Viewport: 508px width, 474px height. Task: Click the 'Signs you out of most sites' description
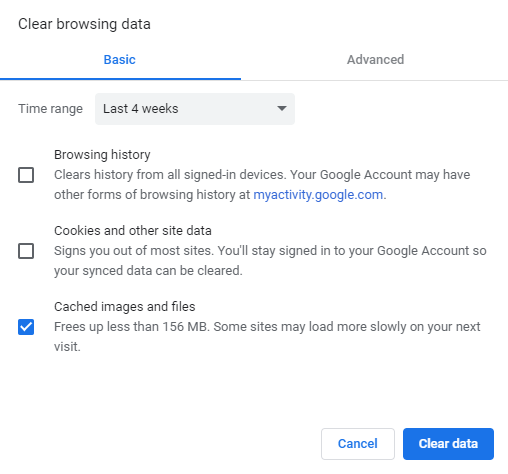(x=270, y=261)
